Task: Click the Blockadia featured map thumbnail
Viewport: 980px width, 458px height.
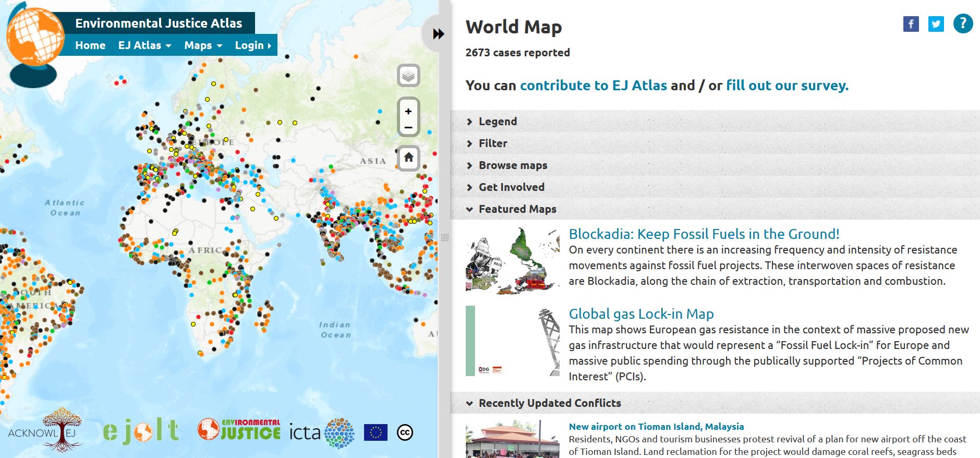Action: point(512,260)
